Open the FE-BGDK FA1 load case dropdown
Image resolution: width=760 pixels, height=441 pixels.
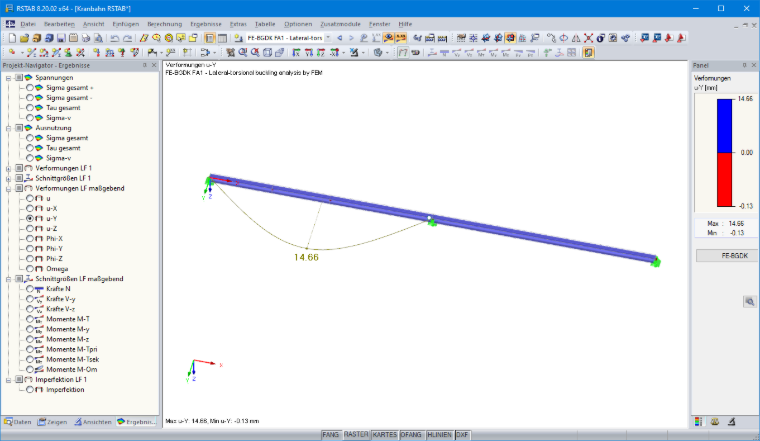(x=328, y=38)
